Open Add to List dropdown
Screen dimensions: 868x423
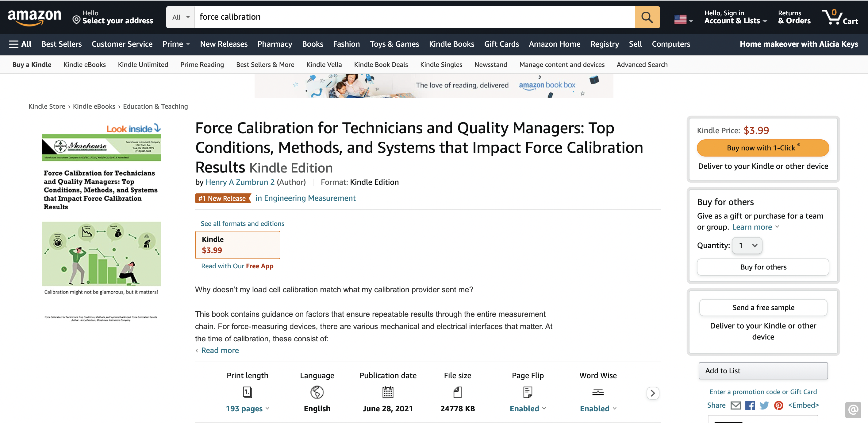(x=763, y=371)
